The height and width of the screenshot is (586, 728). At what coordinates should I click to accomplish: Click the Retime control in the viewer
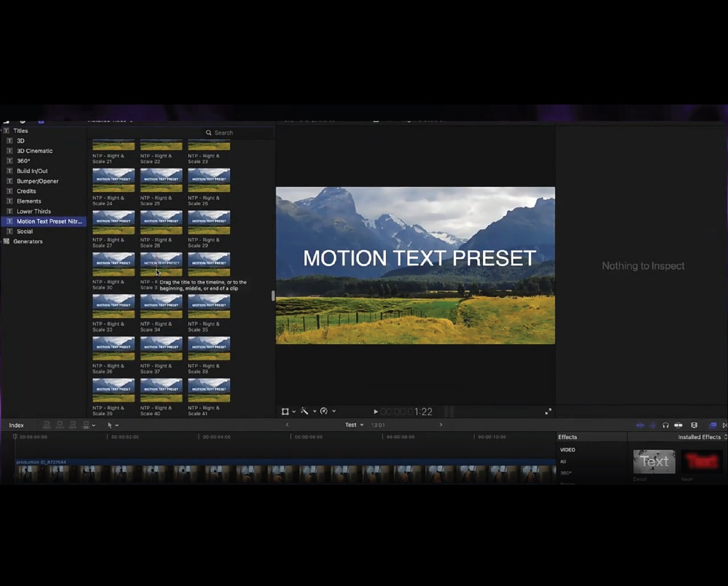[x=324, y=411]
